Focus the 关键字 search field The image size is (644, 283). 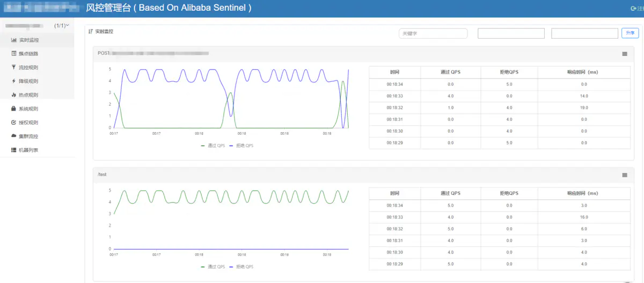pos(433,33)
